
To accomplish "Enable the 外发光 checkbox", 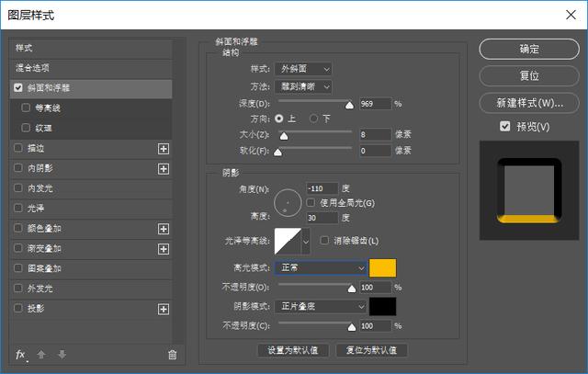I will [x=18, y=289].
